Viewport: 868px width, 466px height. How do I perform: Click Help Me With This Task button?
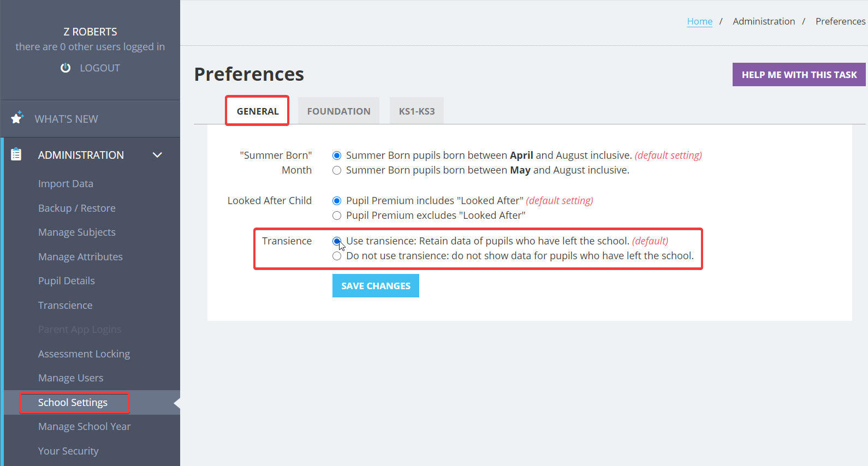pyautogui.click(x=799, y=74)
